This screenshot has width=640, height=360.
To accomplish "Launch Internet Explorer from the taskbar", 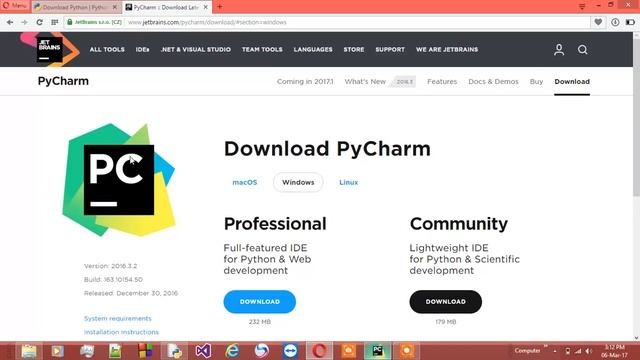I will tap(232, 351).
